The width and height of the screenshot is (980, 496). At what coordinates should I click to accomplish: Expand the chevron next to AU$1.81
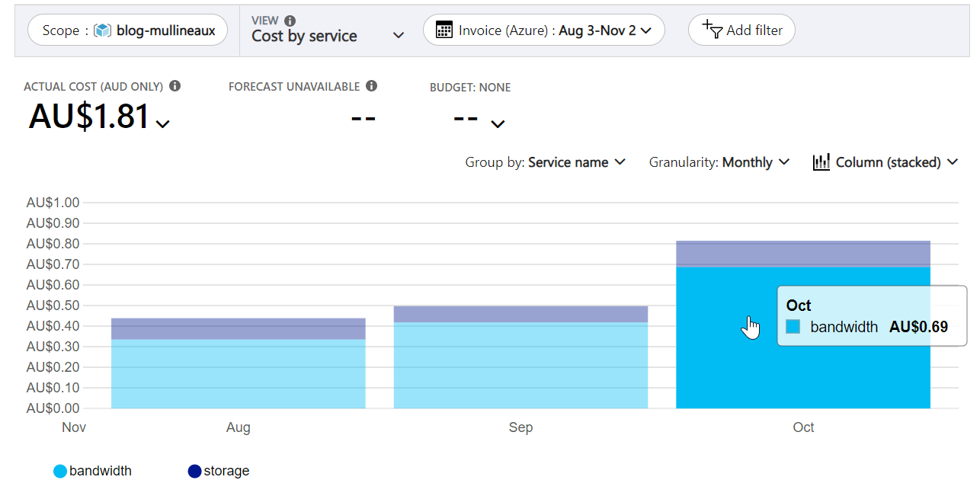point(162,124)
